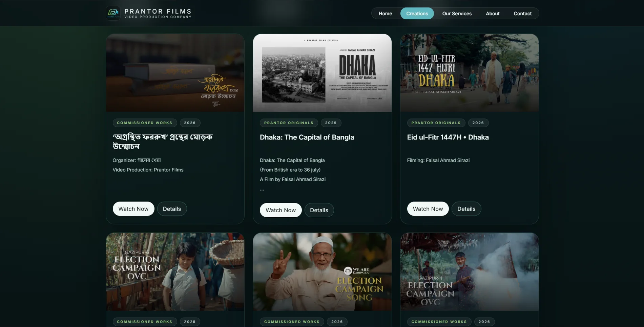Click Prantor Originals tag on Dhaka Capital card
644x327 pixels.
pos(289,123)
